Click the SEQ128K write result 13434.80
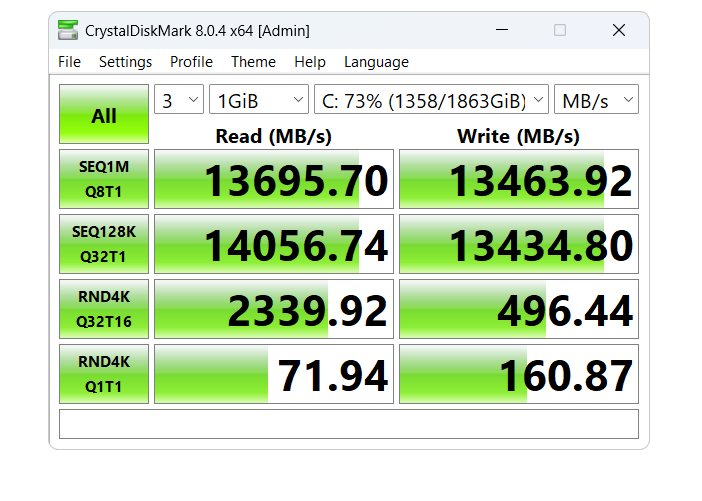 519,244
